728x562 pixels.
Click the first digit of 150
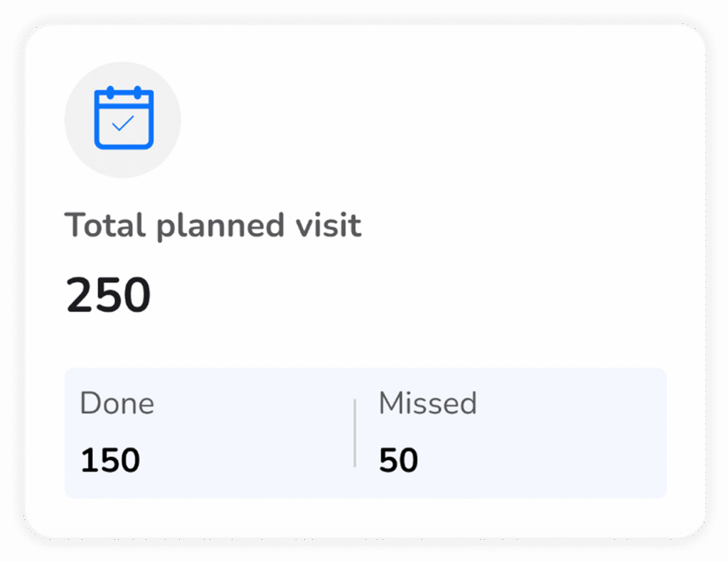pos(87,460)
